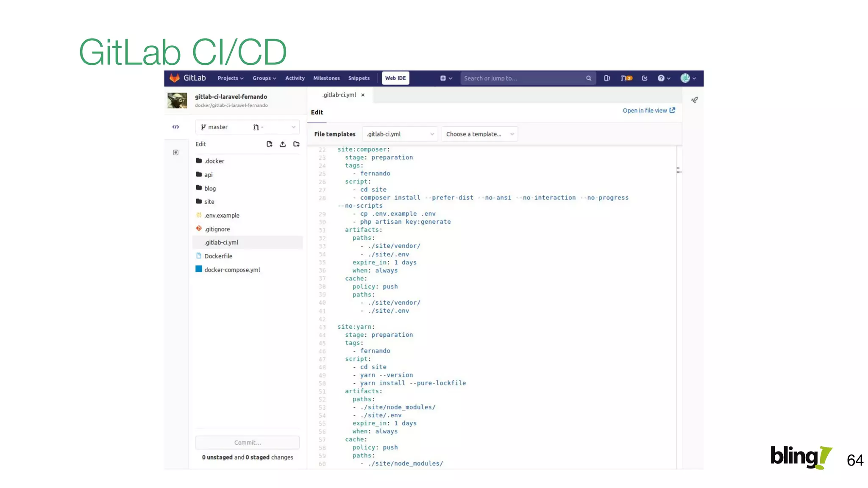Open the .env.example file

(218, 215)
